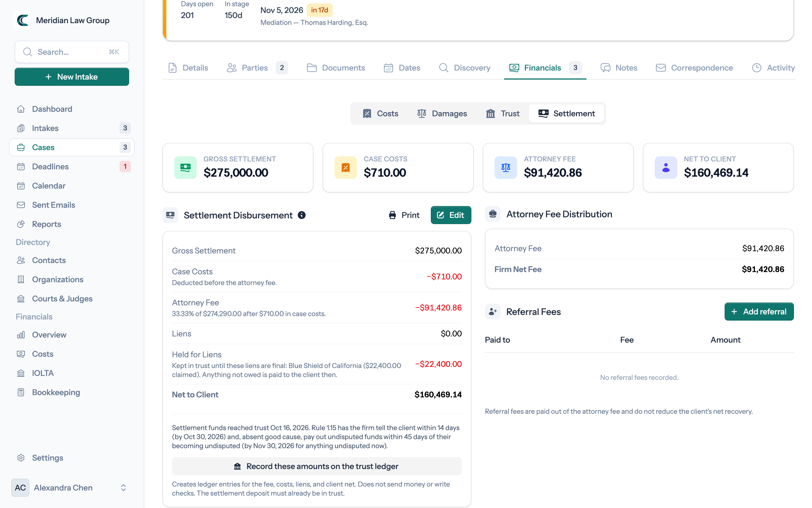Select the Settlement sub-tab
This screenshot has width=812, height=508.
(566, 113)
